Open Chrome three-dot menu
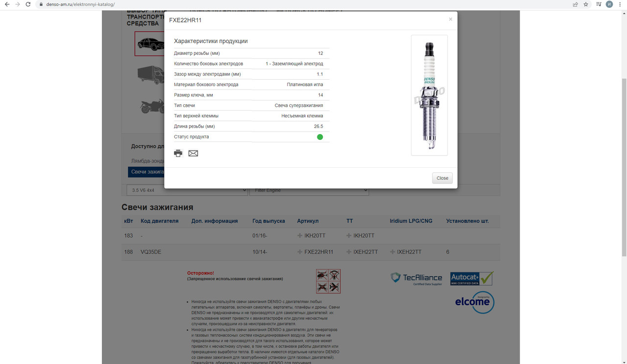The image size is (627, 364). (x=620, y=4)
